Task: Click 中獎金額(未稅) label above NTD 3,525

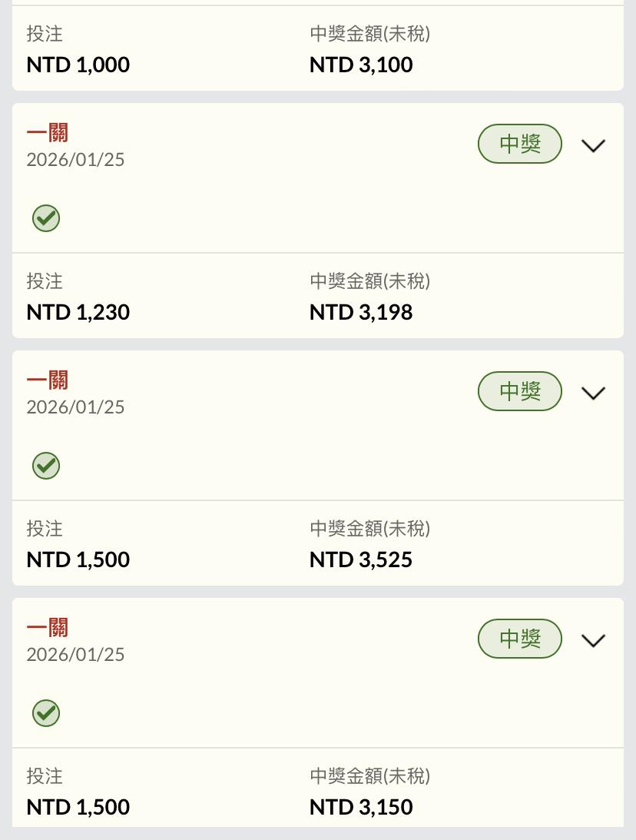Action: pos(369,529)
